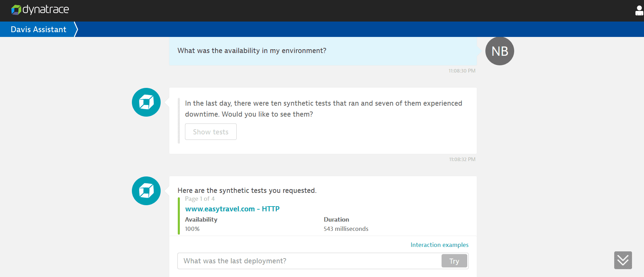Open the user profile icon
Image resolution: width=644 pixels, height=277 pixels.
[639, 11]
